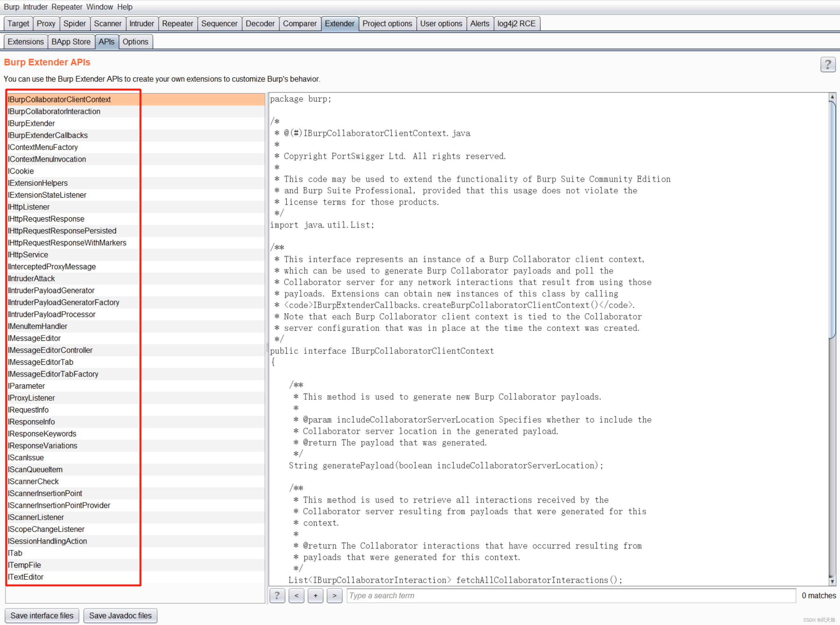Select IContextMenuFactory in the list

[136, 147]
